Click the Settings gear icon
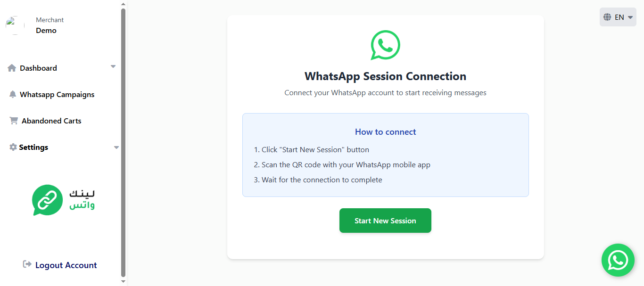This screenshot has width=644, height=286. pyautogui.click(x=13, y=147)
